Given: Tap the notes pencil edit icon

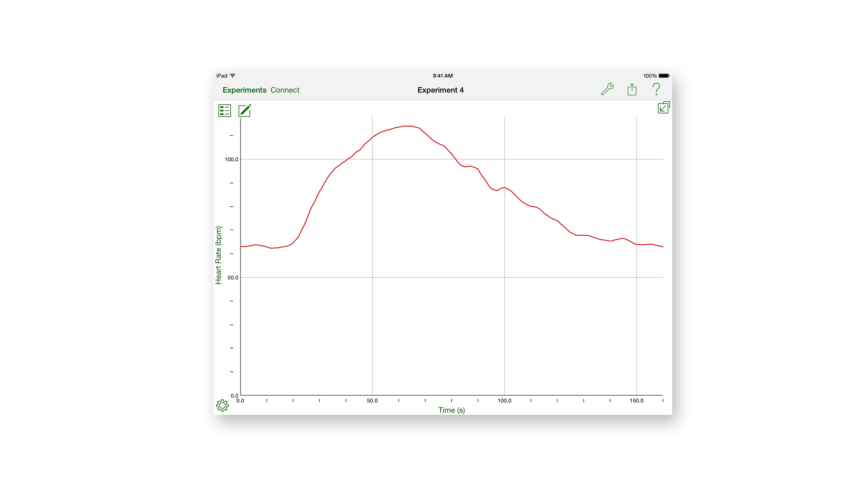Looking at the screenshot, I should (x=244, y=110).
